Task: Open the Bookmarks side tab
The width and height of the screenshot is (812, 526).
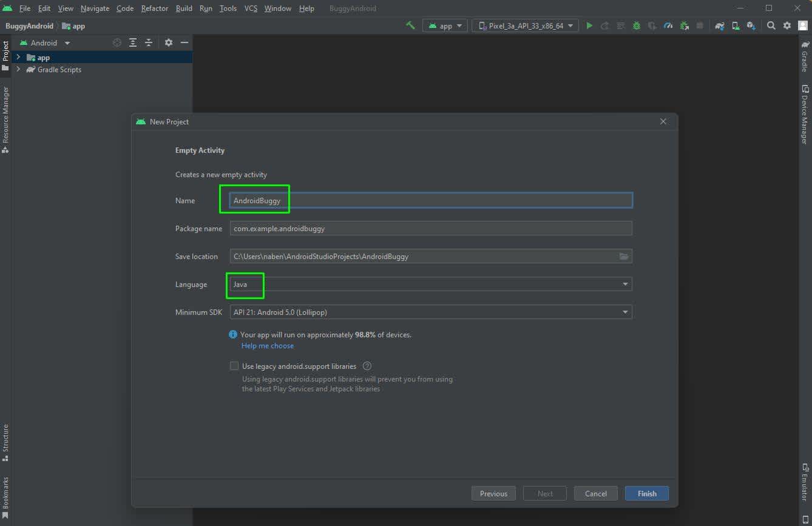Action: pos(5,497)
